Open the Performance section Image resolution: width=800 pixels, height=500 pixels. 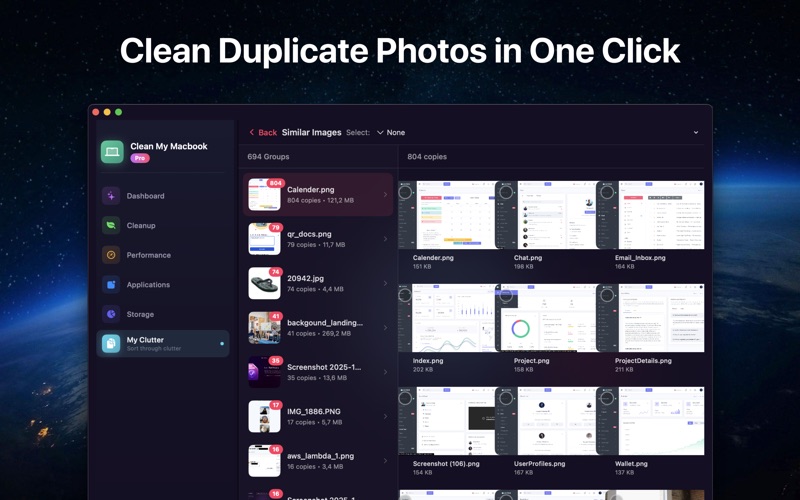pos(163,255)
